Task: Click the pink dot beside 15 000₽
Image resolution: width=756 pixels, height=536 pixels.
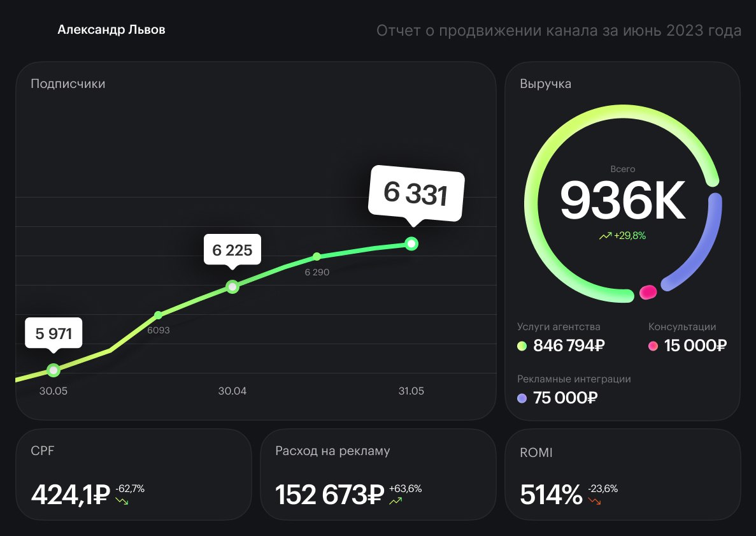Action: click(653, 346)
